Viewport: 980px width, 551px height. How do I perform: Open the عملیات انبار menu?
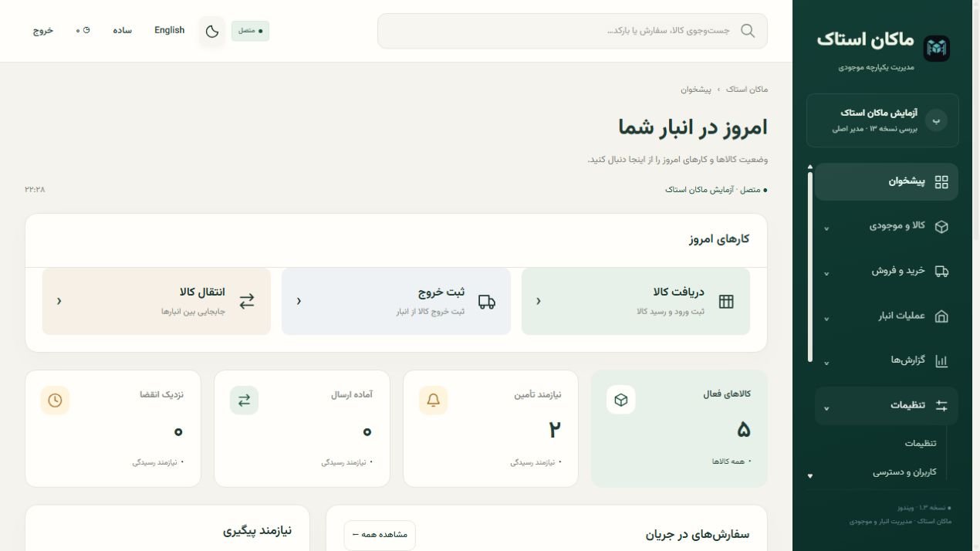(x=887, y=316)
